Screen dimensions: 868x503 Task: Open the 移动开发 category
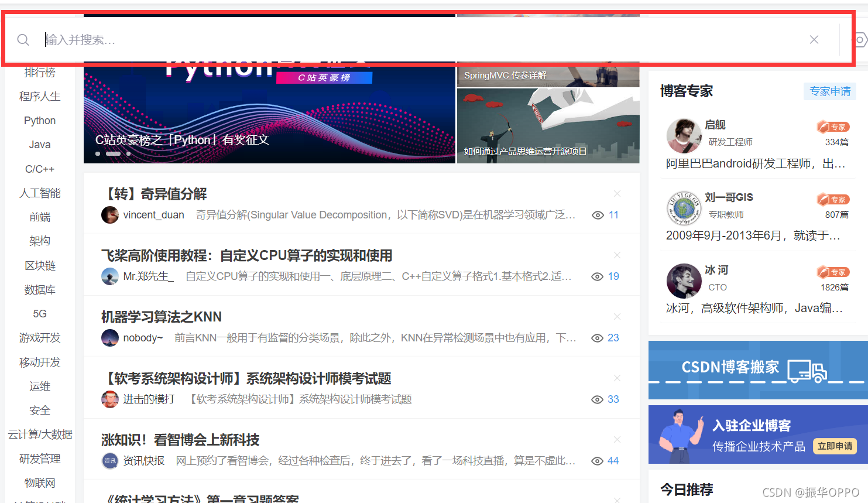(40, 362)
